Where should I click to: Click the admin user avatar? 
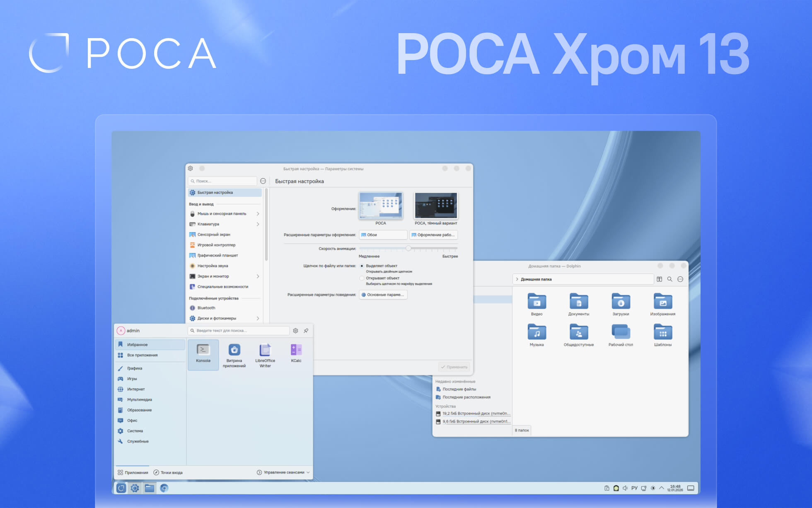(121, 331)
